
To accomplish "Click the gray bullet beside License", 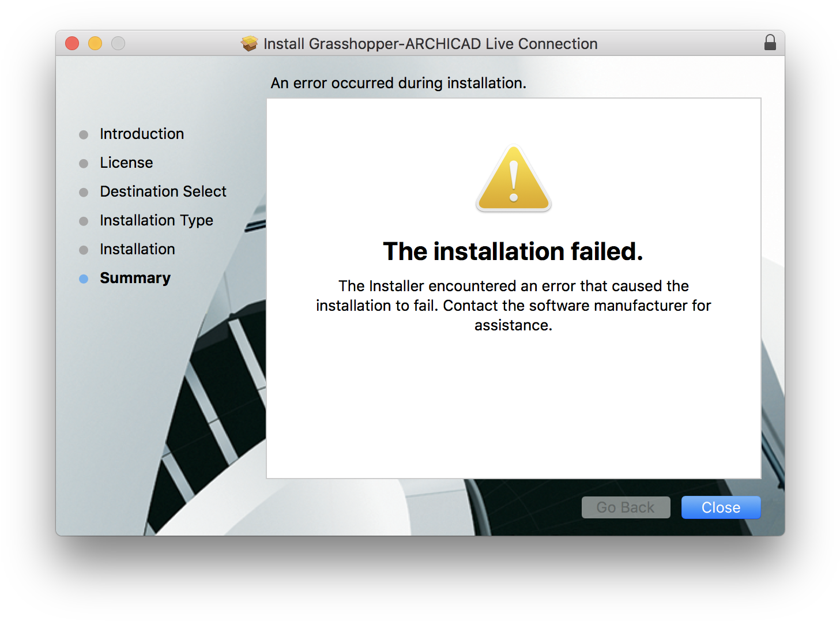I will click(84, 164).
